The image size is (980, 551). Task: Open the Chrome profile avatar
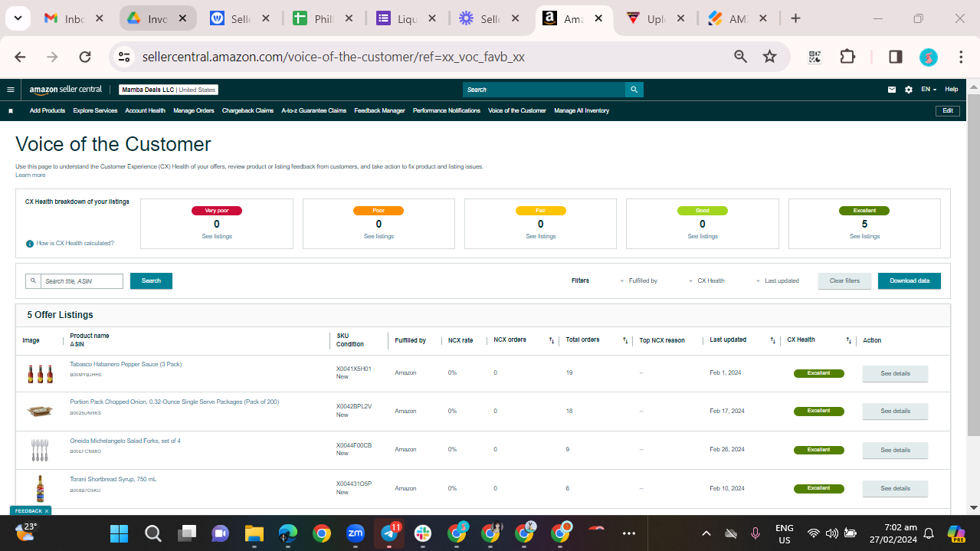pos(928,57)
